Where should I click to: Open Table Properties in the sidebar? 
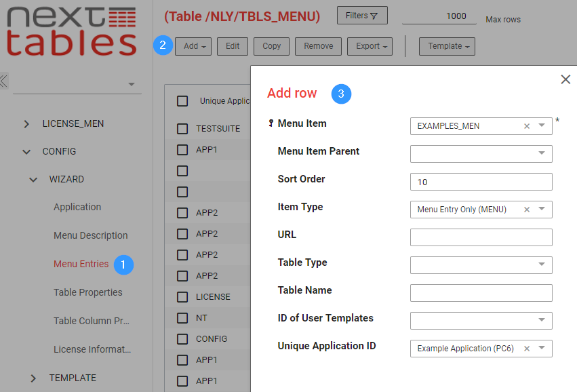pos(88,292)
